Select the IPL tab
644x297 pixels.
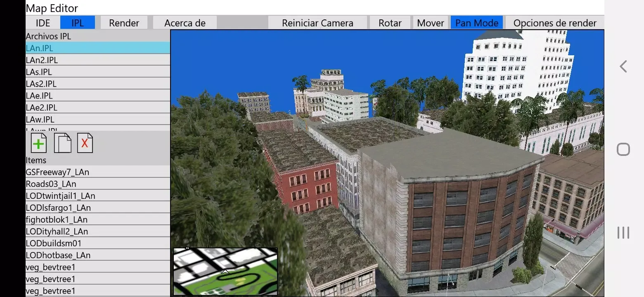pyautogui.click(x=78, y=23)
